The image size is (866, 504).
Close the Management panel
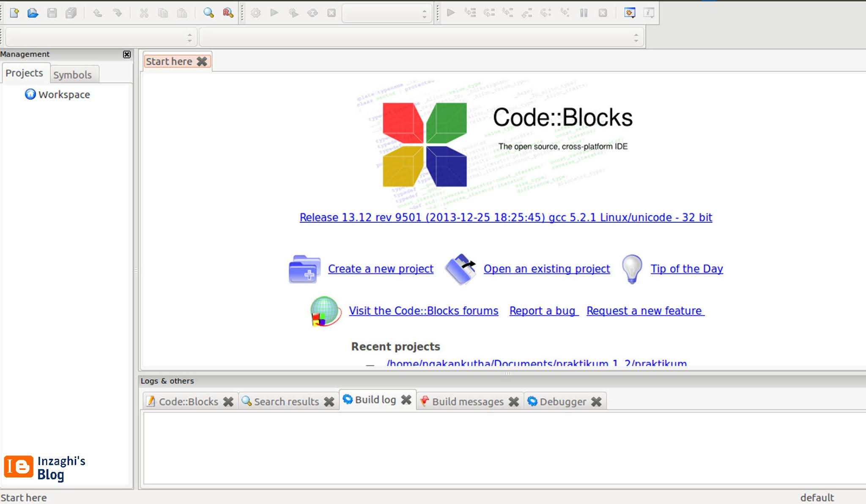point(127,54)
